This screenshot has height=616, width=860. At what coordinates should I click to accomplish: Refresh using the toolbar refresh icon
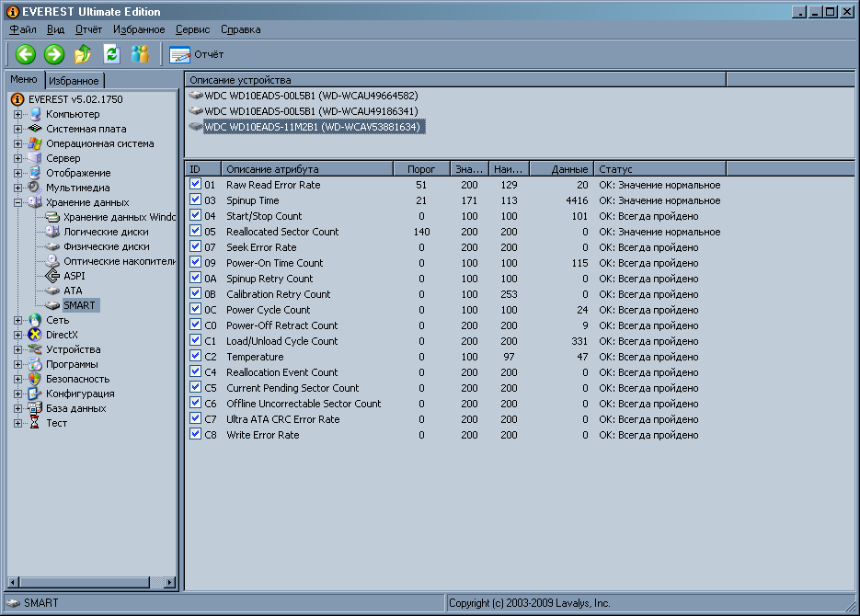(111, 54)
